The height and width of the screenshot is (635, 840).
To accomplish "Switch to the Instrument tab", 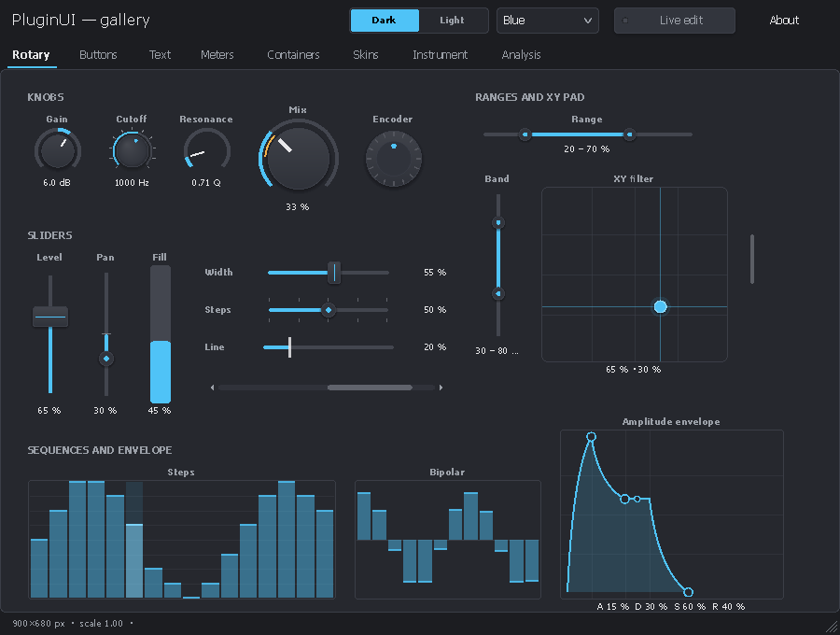I will tap(440, 55).
